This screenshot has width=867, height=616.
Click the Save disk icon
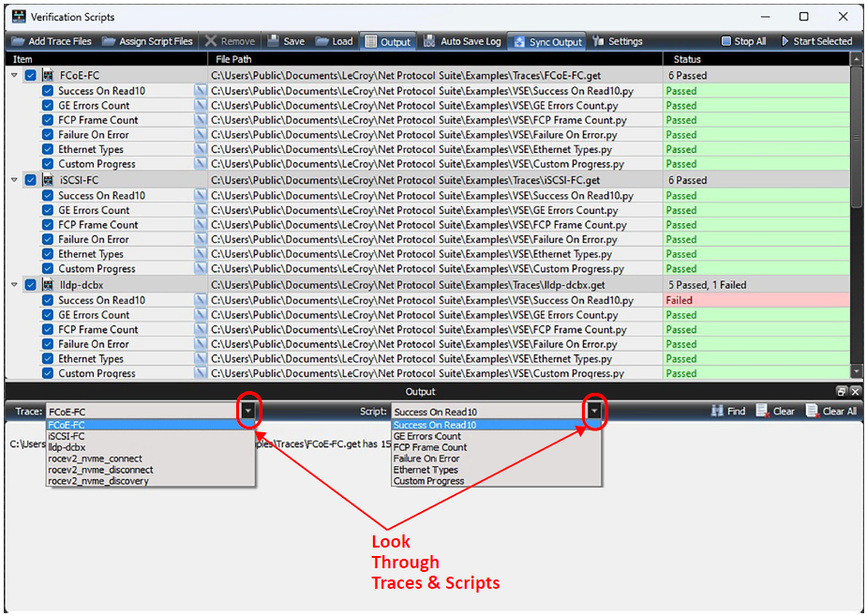[x=273, y=41]
